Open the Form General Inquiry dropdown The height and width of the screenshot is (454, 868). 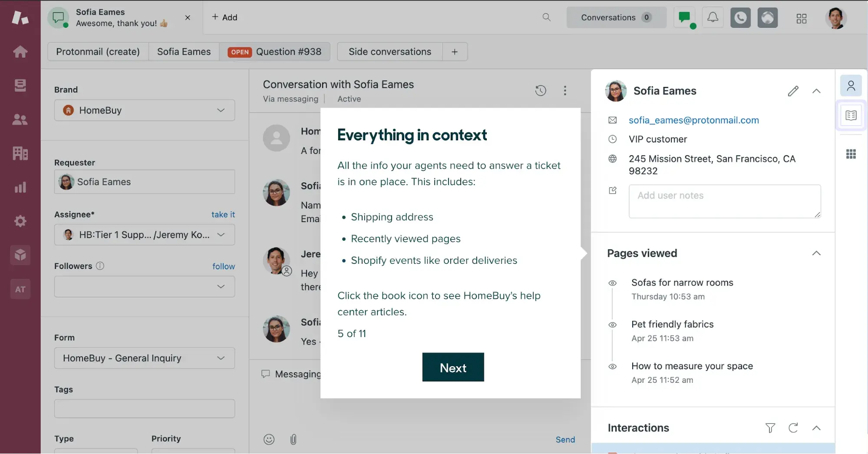(x=144, y=358)
